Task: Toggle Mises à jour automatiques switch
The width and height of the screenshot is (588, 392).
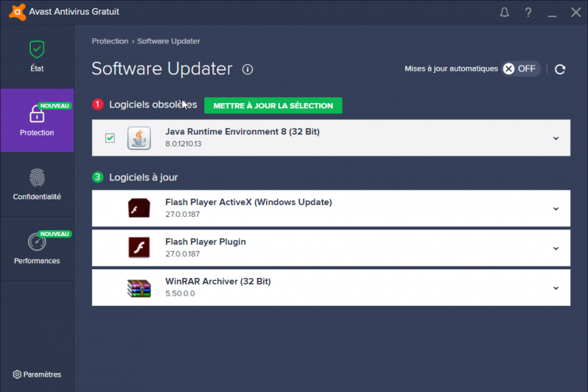Action: pos(520,68)
